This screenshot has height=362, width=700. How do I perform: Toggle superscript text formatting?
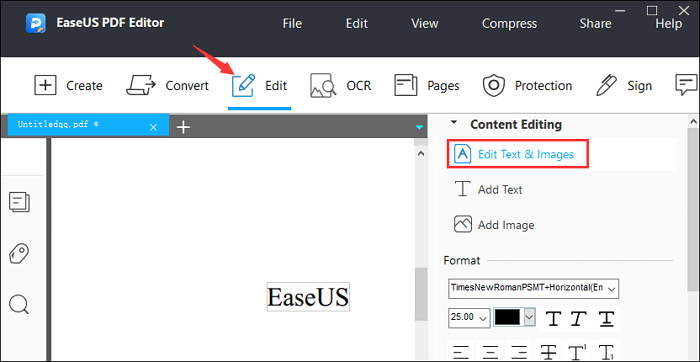coord(578,353)
